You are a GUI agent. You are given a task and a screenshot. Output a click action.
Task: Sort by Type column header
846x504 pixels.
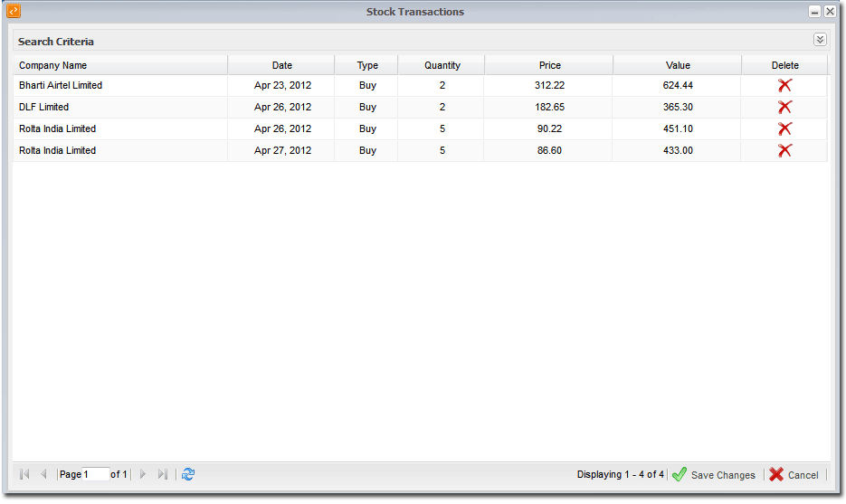point(366,65)
